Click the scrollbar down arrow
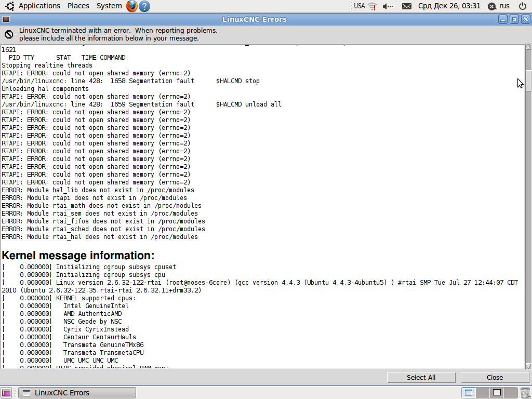The height and width of the screenshot is (399, 532). pyautogui.click(x=528, y=366)
